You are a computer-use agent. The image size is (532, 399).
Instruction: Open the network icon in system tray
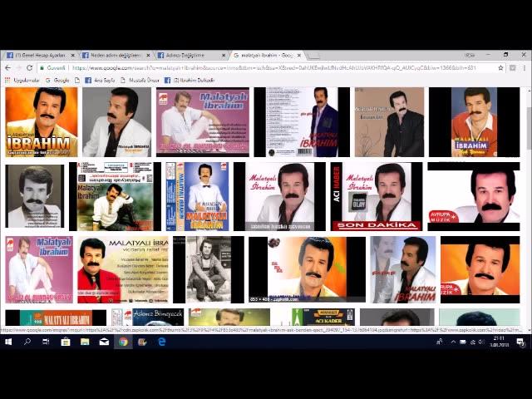pyautogui.click(x=473, y=342)
